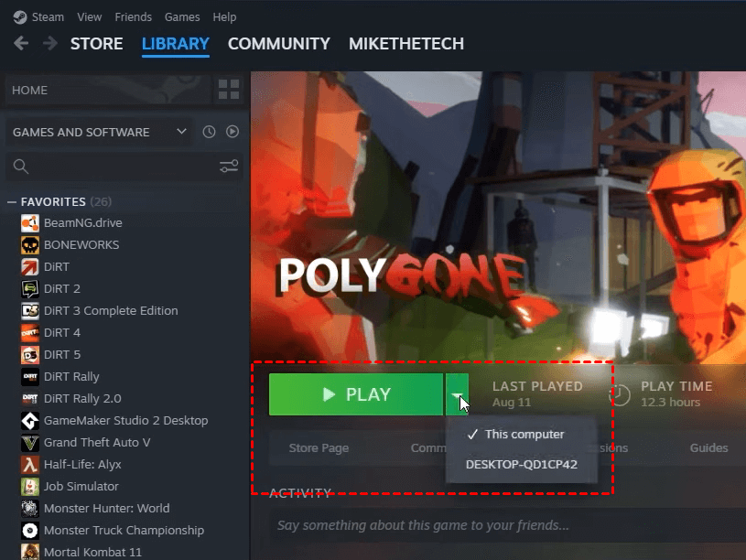The width and height of the screenshot is (746, 560).
Task: Click the DiRT game icon
Action: pyautogui.click(x=30, y=267)
